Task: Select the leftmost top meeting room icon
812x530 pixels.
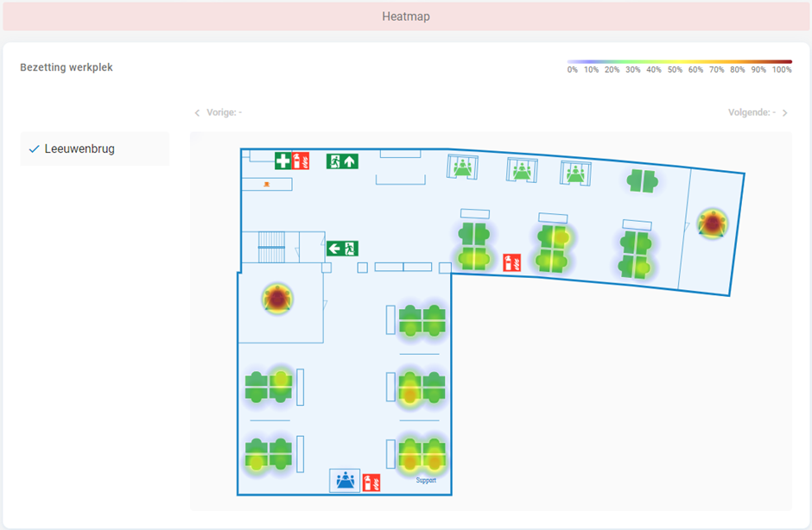Action: (x=462, y=167)
